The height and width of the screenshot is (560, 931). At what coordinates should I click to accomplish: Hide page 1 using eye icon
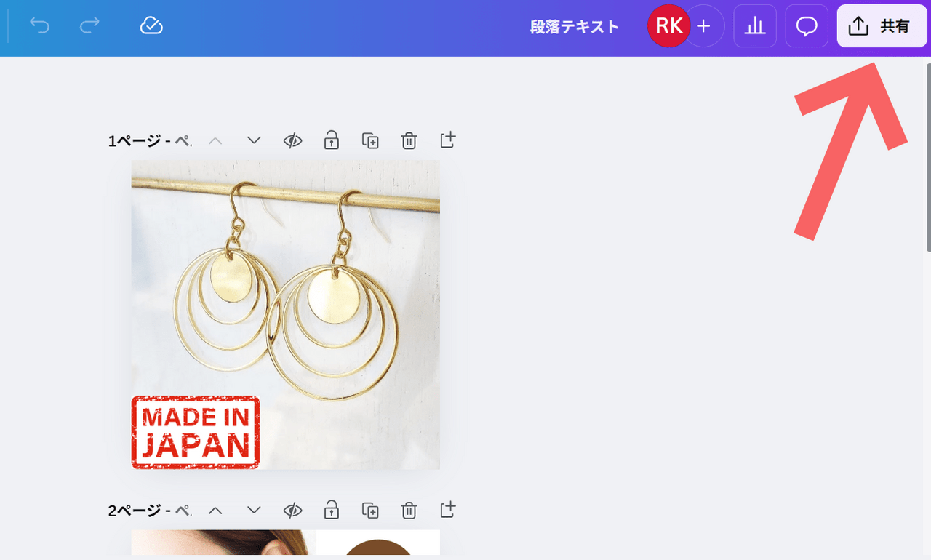[x=292, y=140]
